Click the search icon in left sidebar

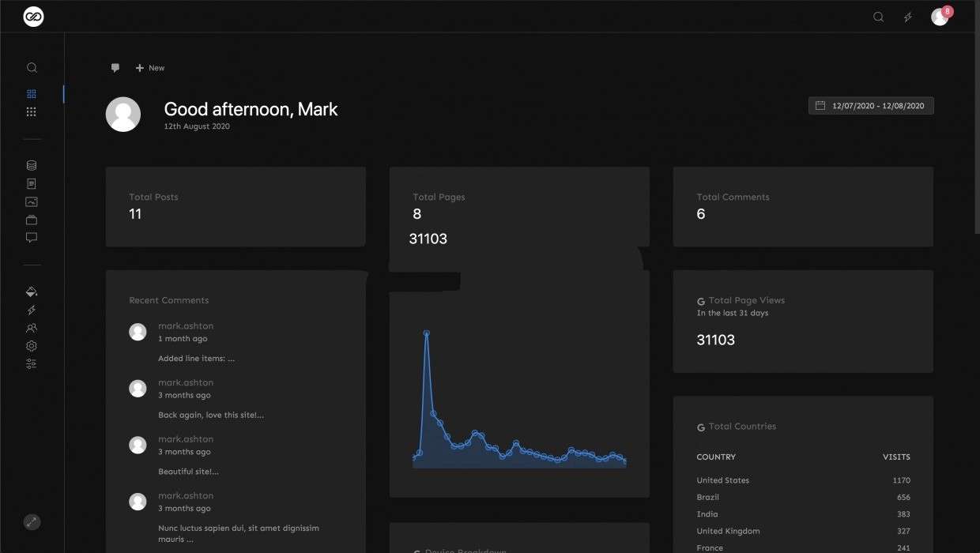(32, 68)
